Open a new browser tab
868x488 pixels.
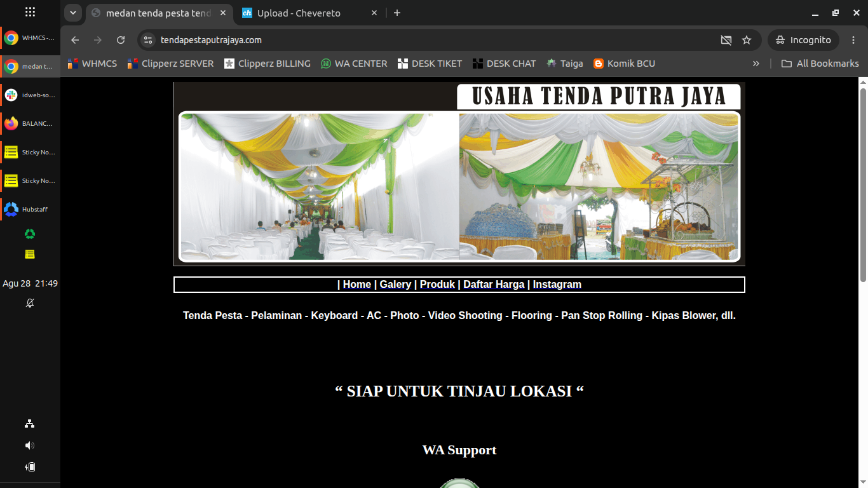tap(397, 13)
